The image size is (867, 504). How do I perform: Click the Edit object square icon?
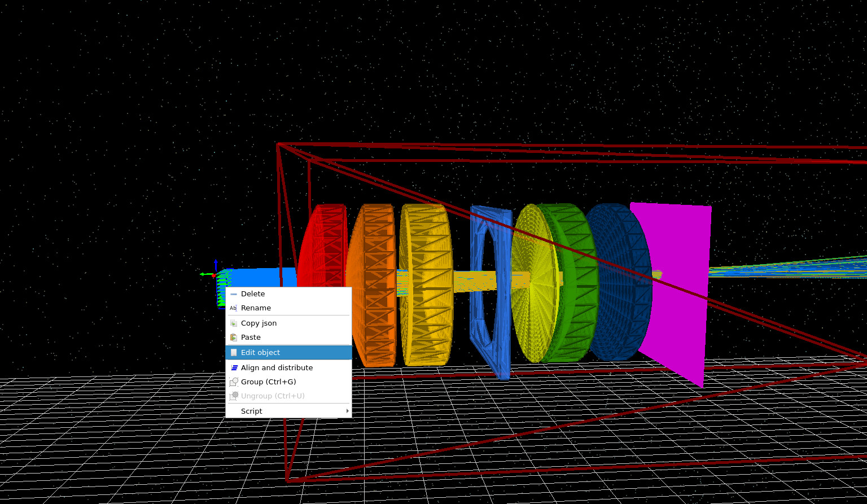(233, 352)
